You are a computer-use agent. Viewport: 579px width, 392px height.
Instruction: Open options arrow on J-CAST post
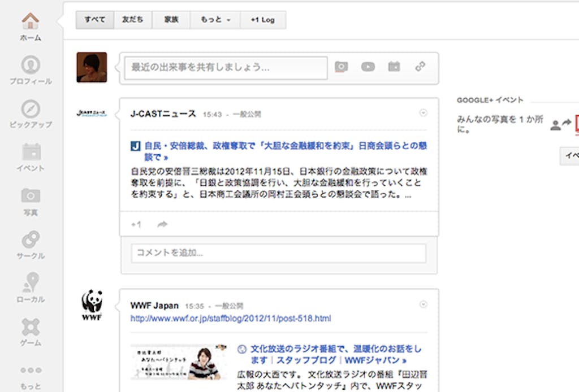[x=424, y=113]
